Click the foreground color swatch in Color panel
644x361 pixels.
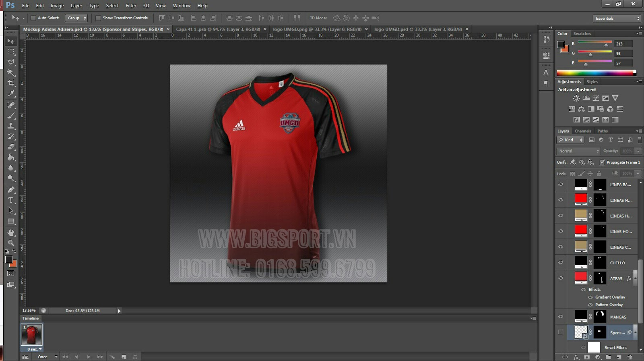[561, 44]
